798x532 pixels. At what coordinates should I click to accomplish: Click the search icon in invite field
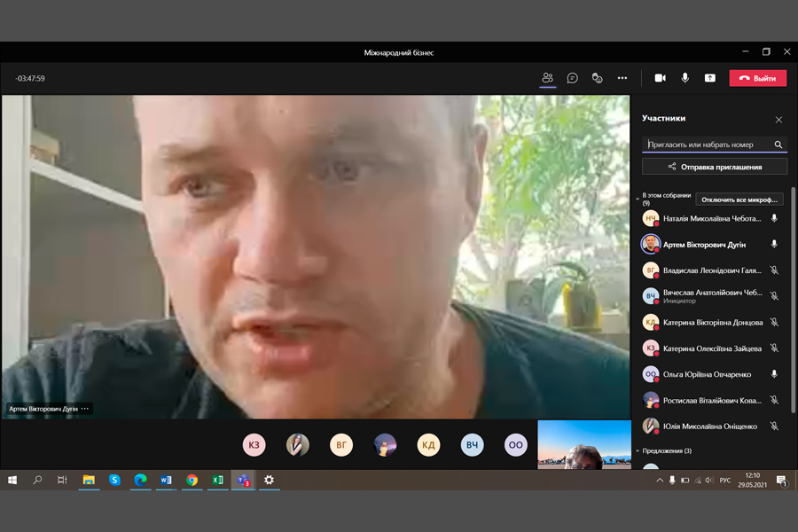click(x=778, y=145)
